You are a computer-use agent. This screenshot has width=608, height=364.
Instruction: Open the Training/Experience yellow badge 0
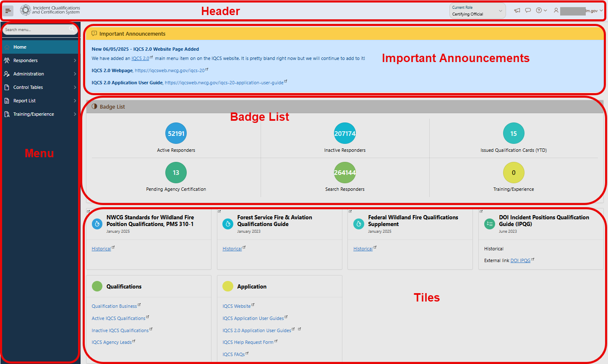pos(514,172)
